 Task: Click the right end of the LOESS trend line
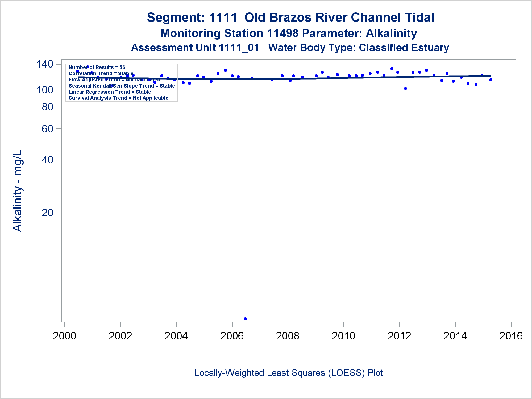click(490, 76)
